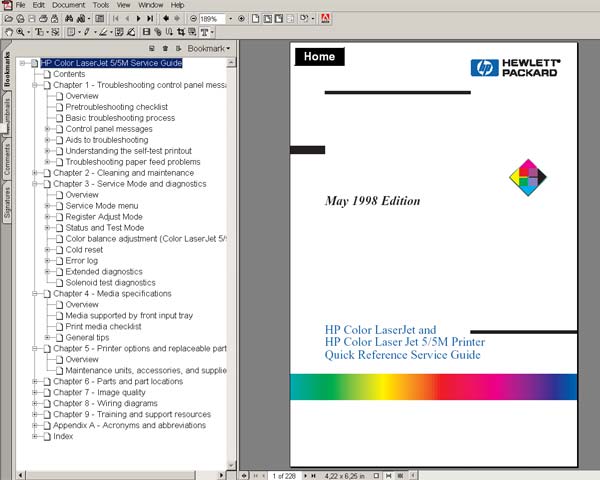Switch to the Signatures side tab
The image size is (600, 480).
pyautogui.click(x=7, y=203)
